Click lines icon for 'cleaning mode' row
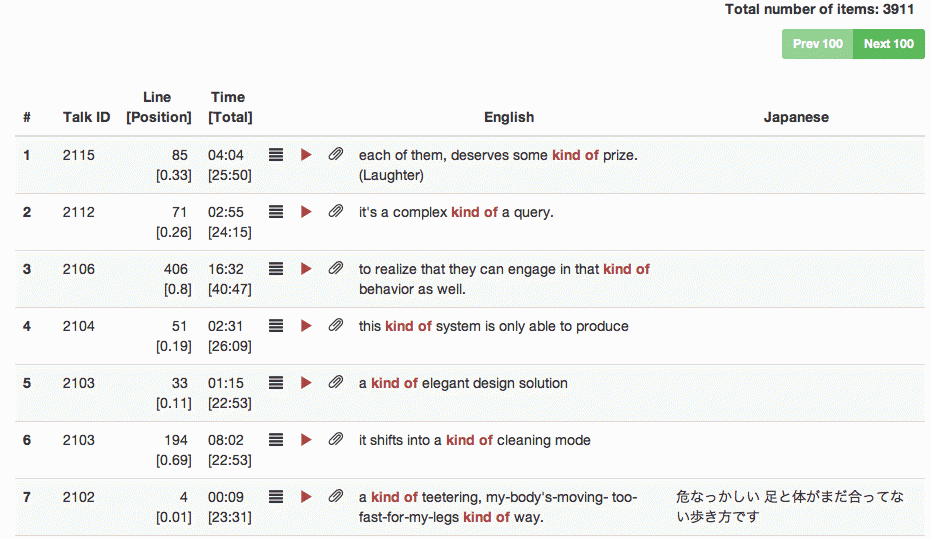This screenshot has width=931, height=539. click(277, 440)
